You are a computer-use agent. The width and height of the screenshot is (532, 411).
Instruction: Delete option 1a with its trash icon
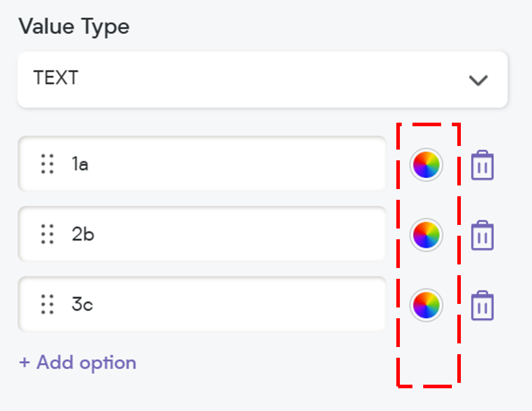click(x=482, y=165)
